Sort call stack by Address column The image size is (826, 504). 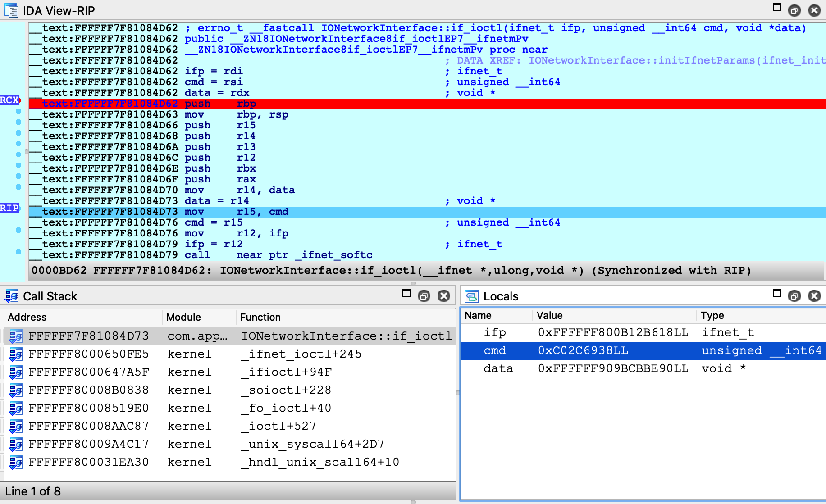click(x=27, y=317)
